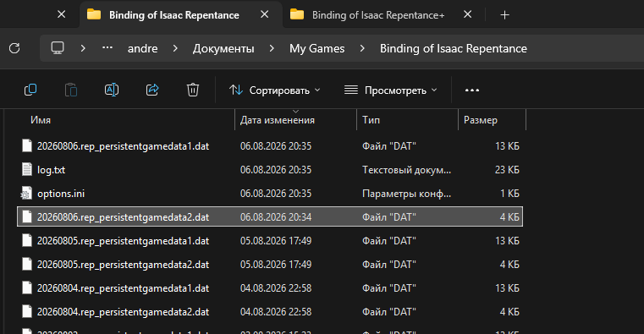
Task: Expand the chevron after andre
Action: 175,48
